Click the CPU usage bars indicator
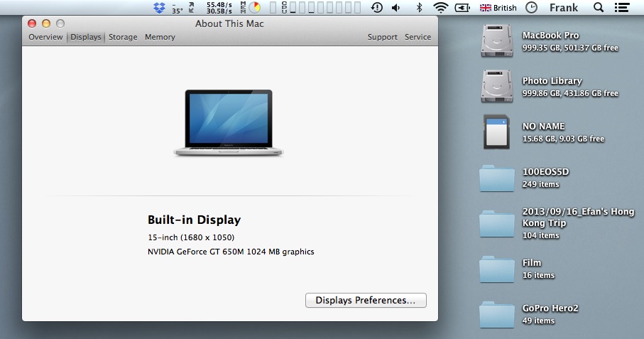The image size is (644, 339). [x=321, y=7]
